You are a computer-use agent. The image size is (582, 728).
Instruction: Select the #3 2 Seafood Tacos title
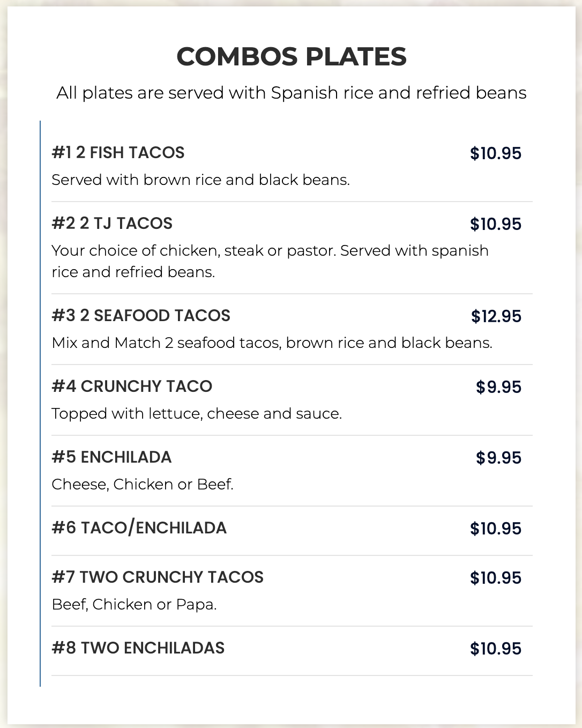(x=141, y=316)
